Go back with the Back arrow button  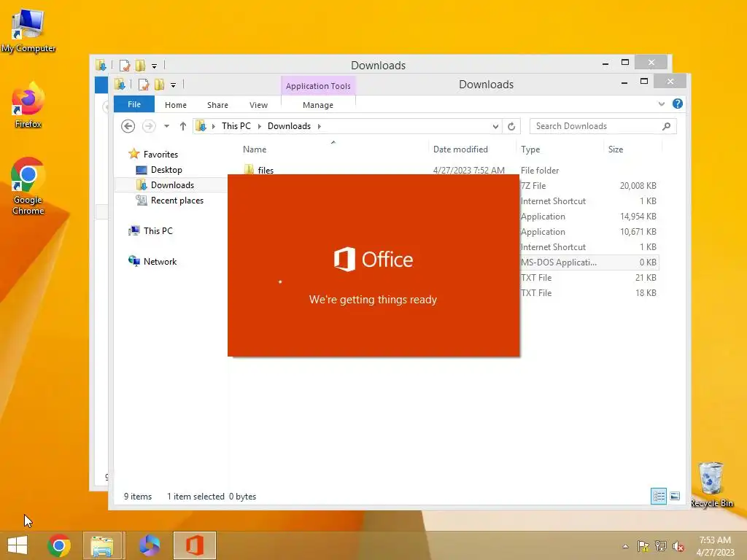128,126
